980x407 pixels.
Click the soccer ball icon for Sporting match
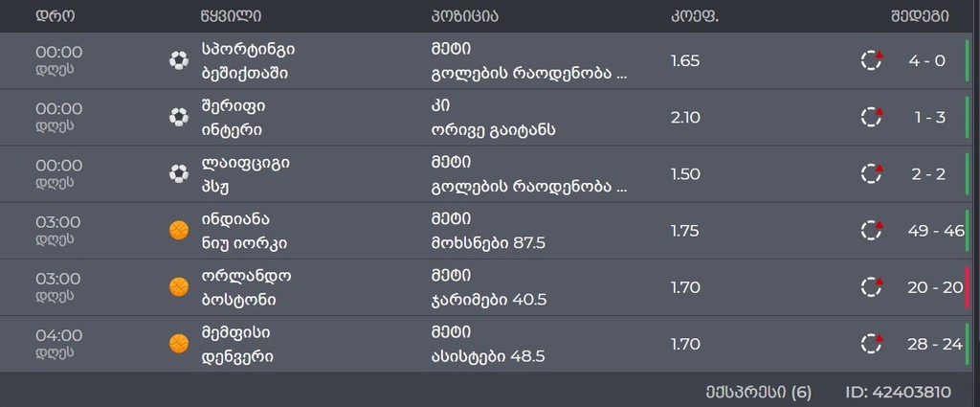click(179, 60)
